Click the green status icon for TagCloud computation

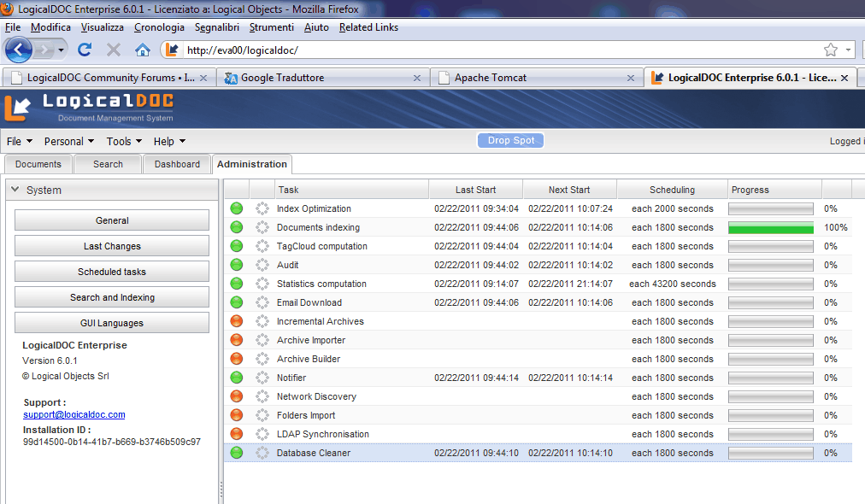point(236,246)
